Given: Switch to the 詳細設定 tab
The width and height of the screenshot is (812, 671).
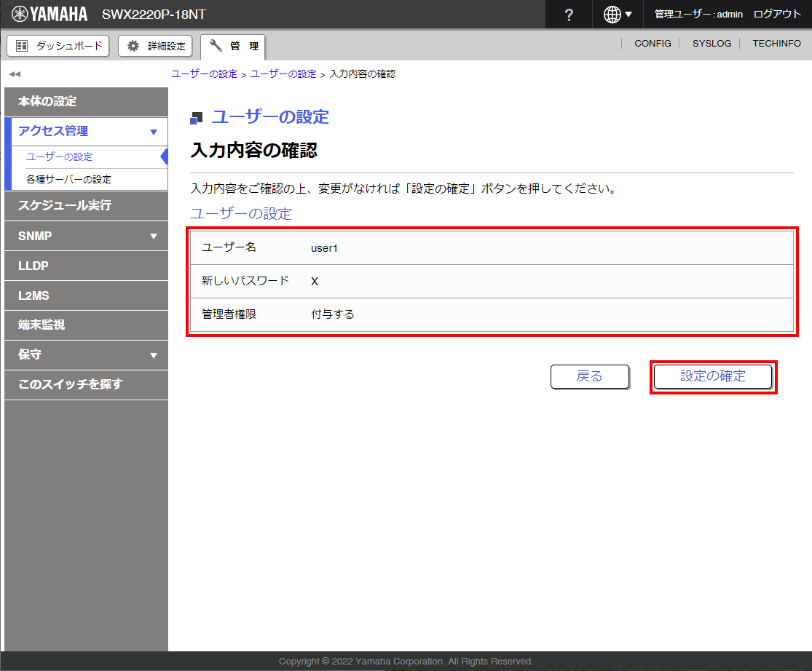Looking at the screenshot, I should point(156,46).
